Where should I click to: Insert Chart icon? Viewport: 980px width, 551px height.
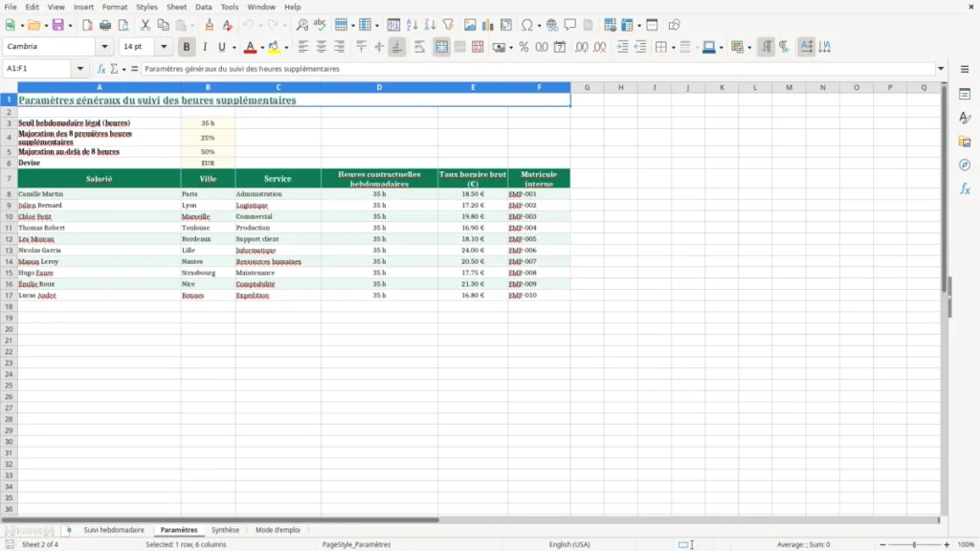[x=488, y=25]
